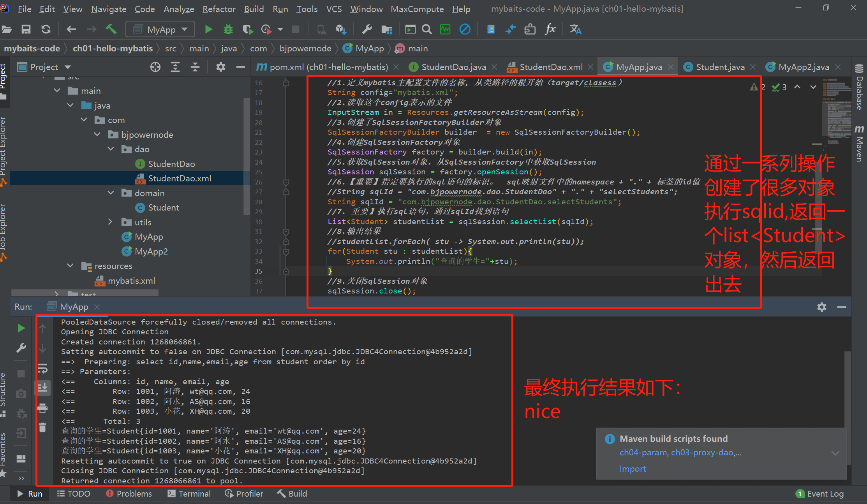This screenshot has width=867, height=504.
Task: Expand the utils folder
Action: (111, 222)
